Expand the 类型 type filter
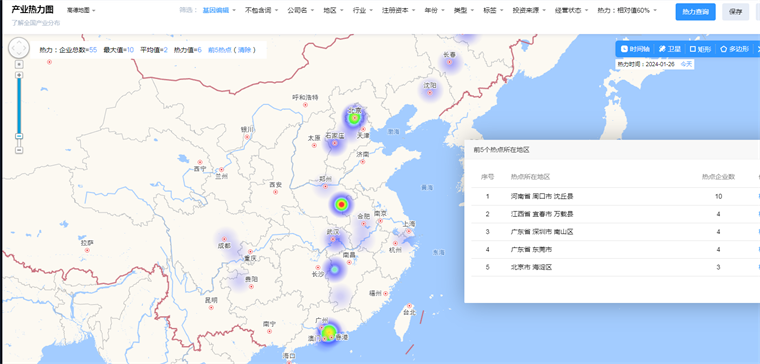The height and width of the screenshot is (364, 760). [x=464, y=10]
